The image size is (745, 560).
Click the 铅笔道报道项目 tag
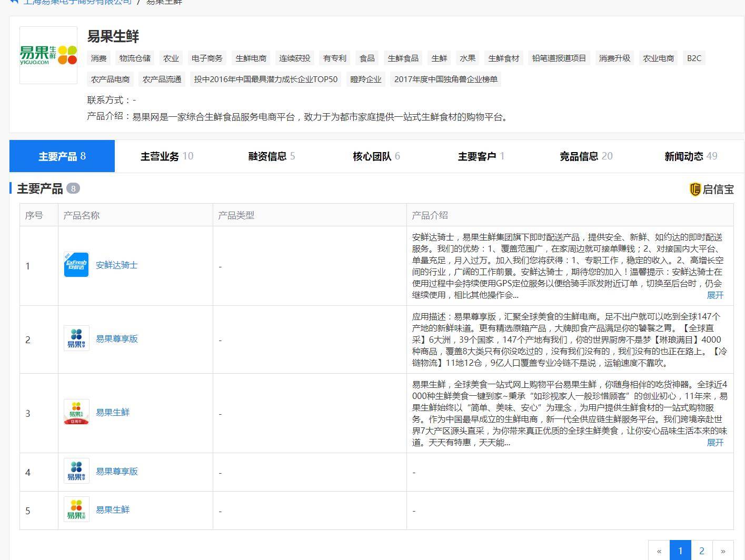point(559,58)
